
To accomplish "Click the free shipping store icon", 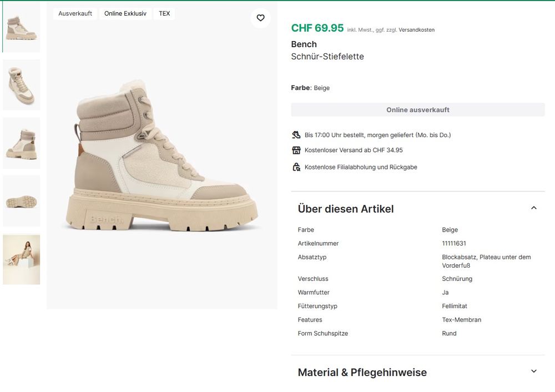I will [296, 150].
